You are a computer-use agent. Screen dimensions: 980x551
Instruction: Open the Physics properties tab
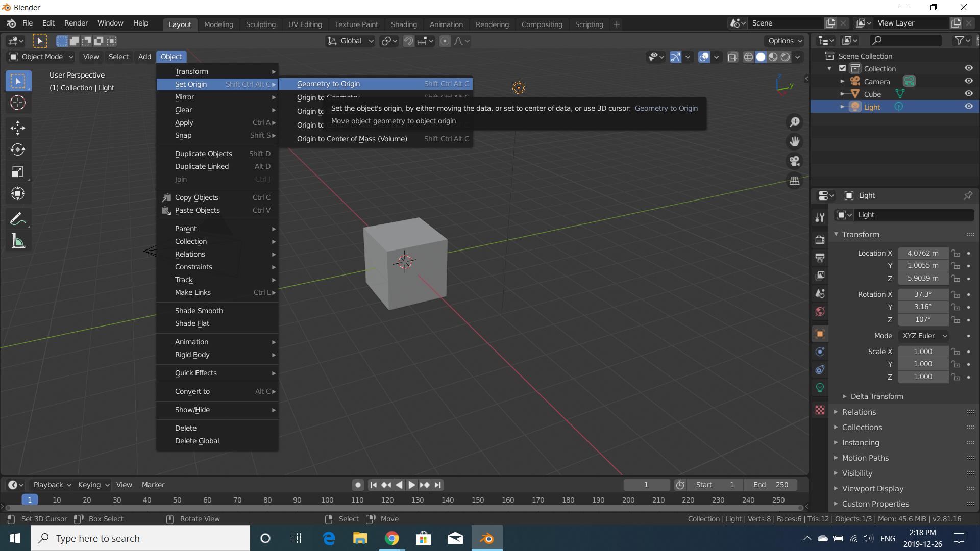point(820,352)
